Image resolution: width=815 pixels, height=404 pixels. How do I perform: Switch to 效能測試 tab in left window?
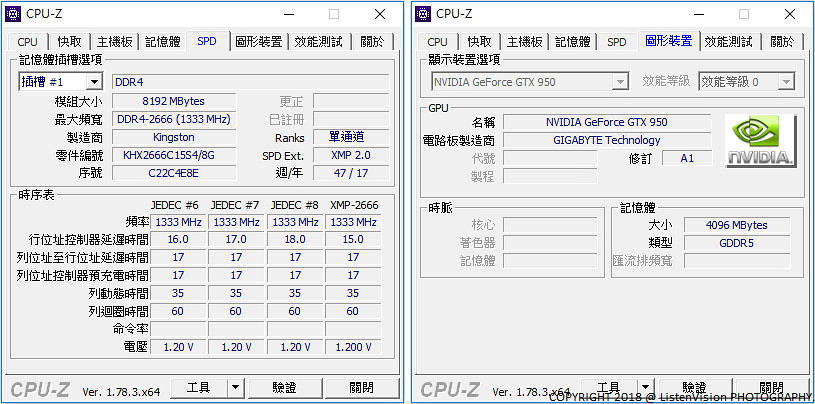(319, 42)
